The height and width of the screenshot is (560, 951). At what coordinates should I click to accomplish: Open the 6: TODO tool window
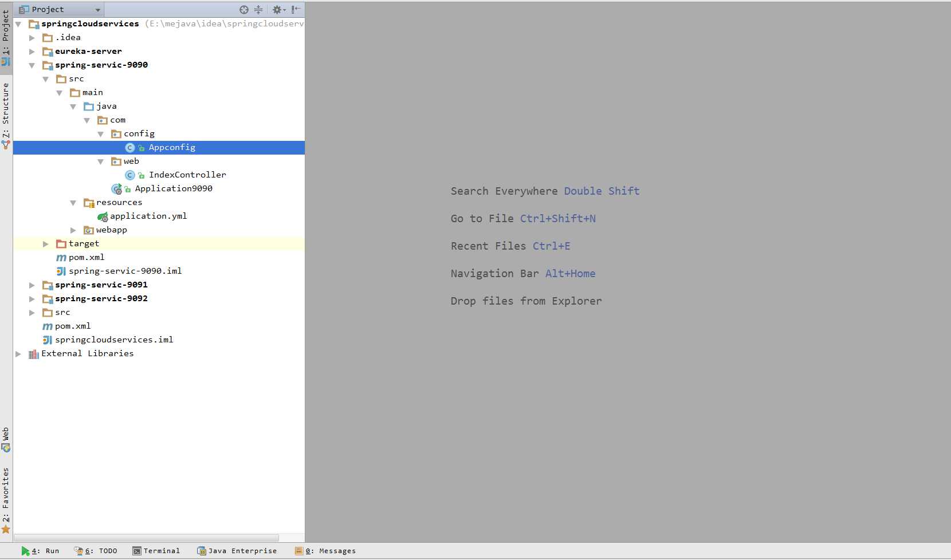[x=95, y=551]
